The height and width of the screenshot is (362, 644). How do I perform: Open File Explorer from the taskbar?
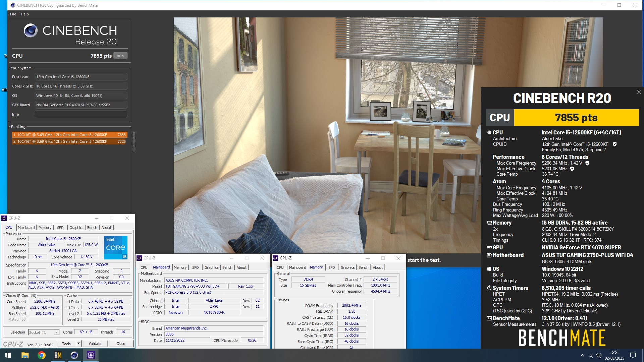pos(25,355)
